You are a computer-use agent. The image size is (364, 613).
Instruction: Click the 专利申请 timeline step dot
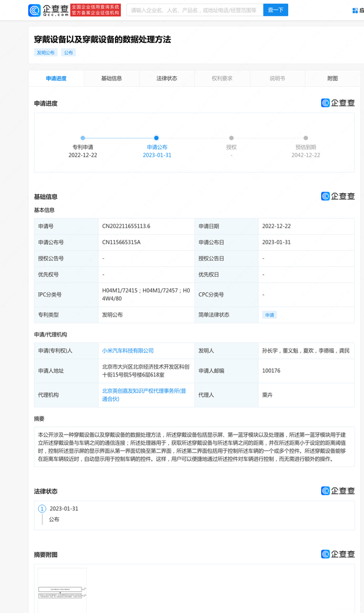(x=83, y=138)
